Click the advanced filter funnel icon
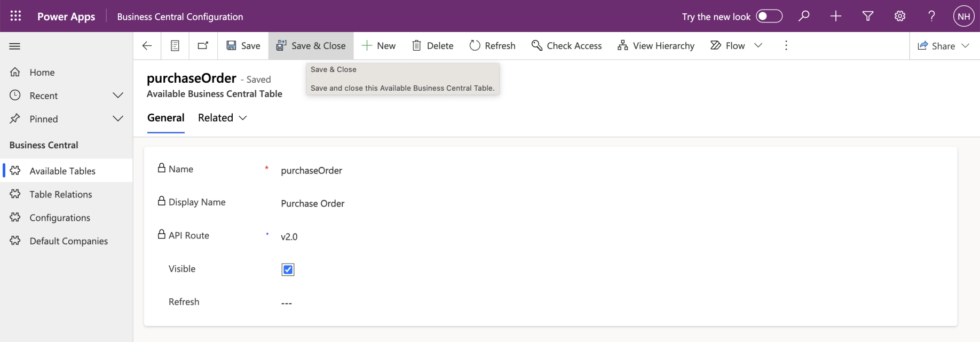 coord(868,16)
